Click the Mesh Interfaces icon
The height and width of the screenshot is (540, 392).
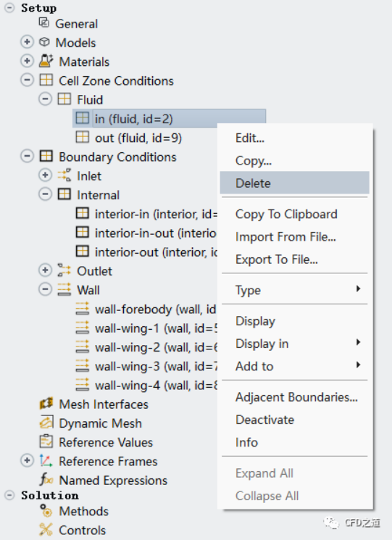(x=46, y=404)
